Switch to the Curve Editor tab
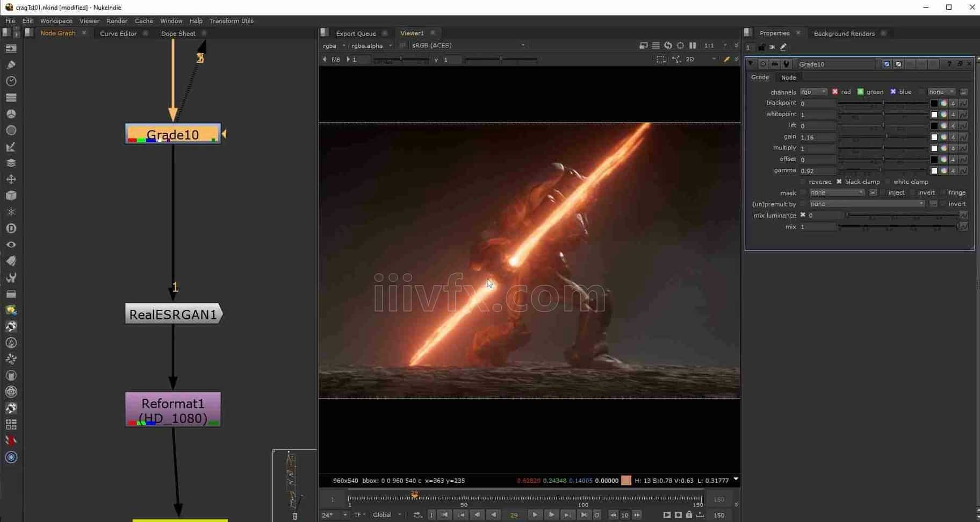Screen dimensions: 980x522 (x=118, y=33)
